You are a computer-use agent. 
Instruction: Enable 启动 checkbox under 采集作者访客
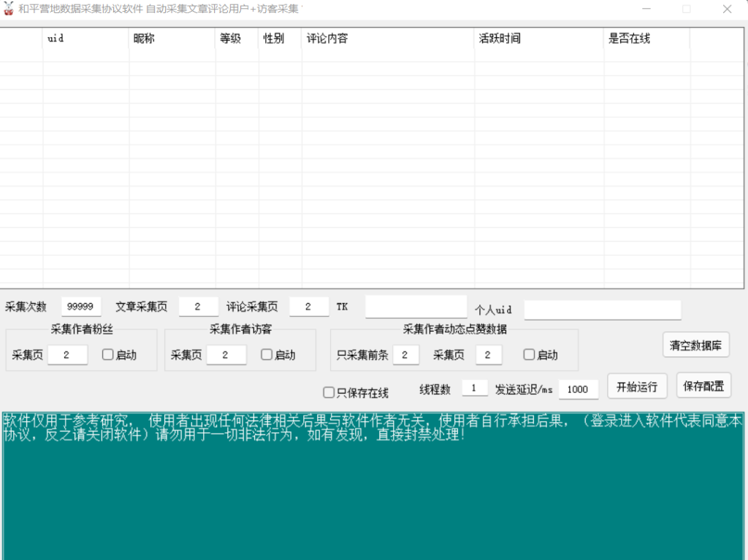tap(267, 355)
